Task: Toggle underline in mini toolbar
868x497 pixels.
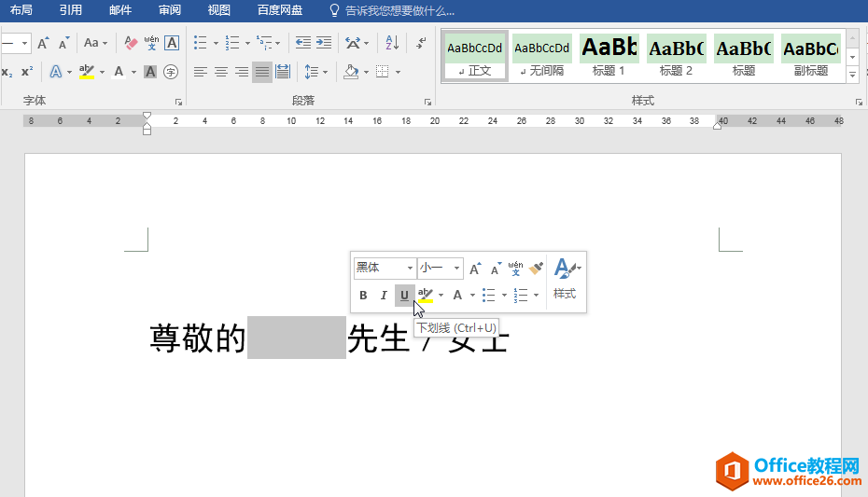Action: click(x=404, y=296)
